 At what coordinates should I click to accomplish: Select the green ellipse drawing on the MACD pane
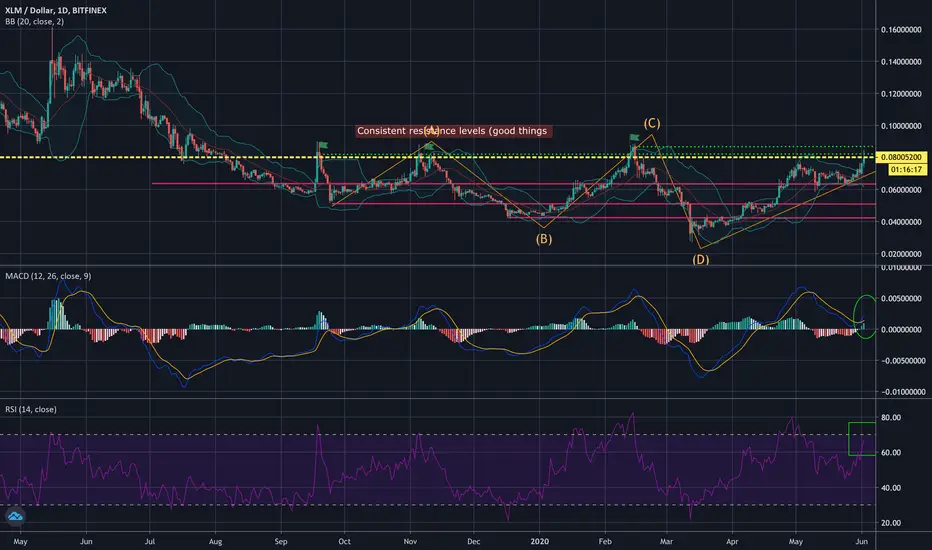point(865,317)
